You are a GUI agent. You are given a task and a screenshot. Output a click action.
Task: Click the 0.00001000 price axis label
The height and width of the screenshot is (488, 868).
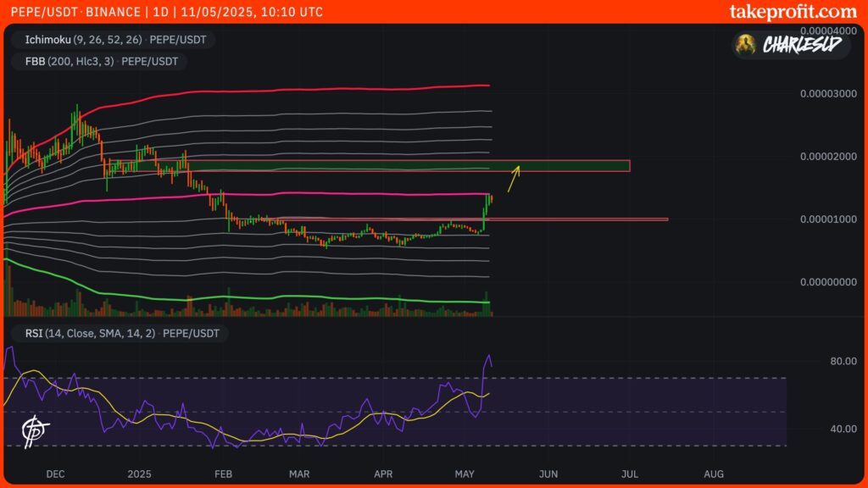coord(828,219)
